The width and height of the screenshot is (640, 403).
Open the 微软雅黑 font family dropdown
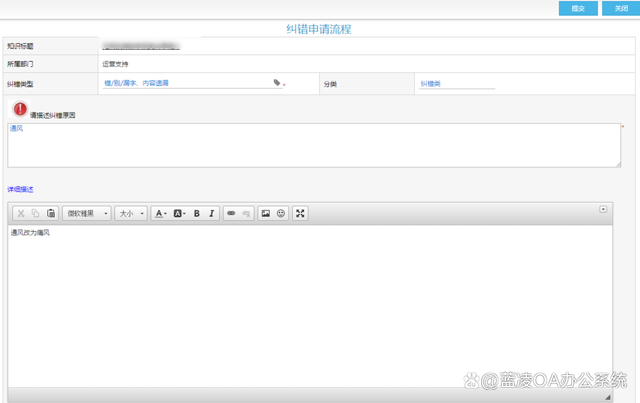(x=87, y=213)
